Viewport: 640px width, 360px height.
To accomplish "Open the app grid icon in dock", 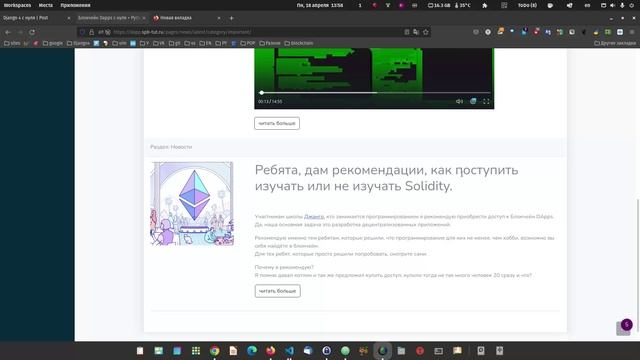I will coord(196,351).
